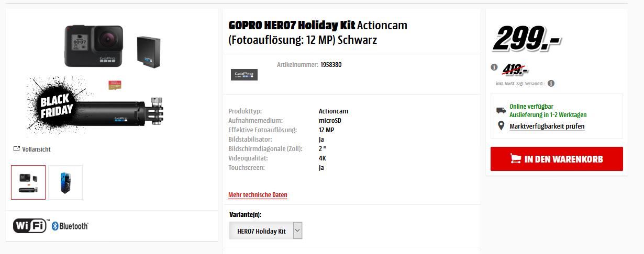Click the shopping cart icon in the red button
This screenshot has height=254, width=644.
coord(515,159)
